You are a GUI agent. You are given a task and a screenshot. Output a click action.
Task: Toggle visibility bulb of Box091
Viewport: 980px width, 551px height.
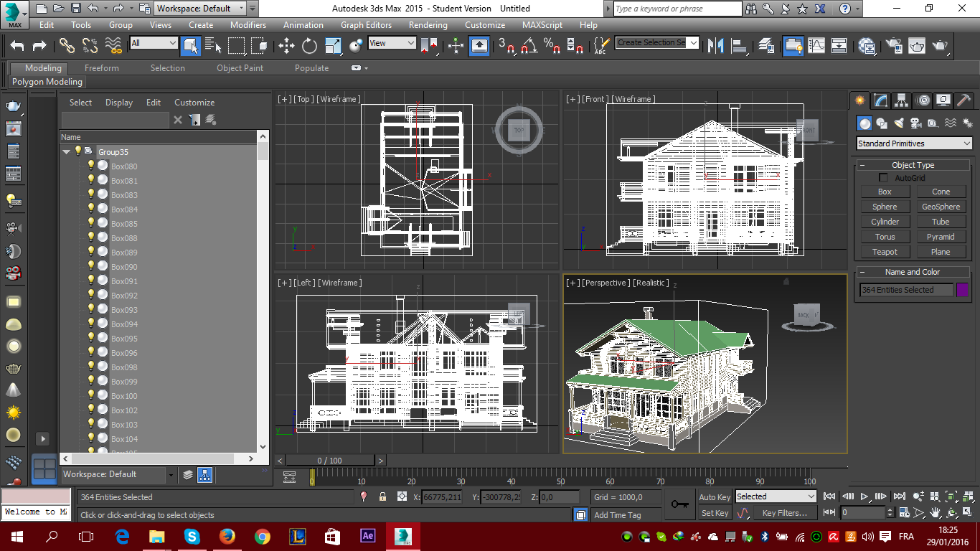click(91, 281)
